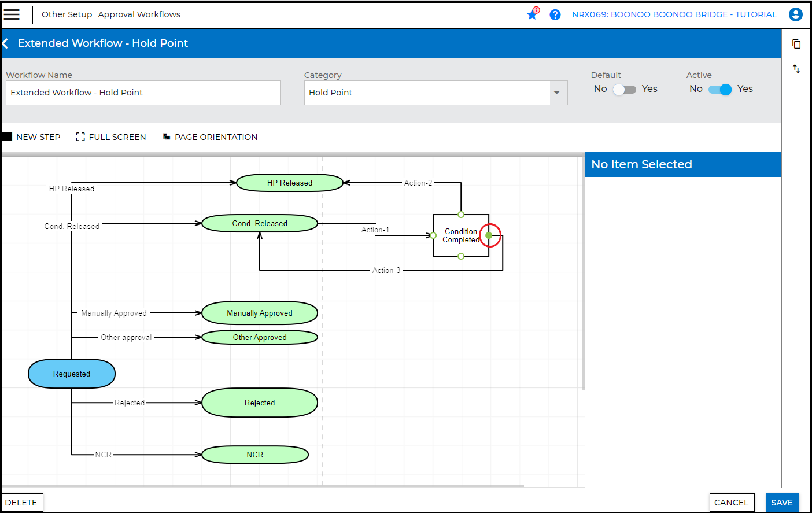Click the up-down sort arrows icon
812x513 pixels.
coord(796,69)
